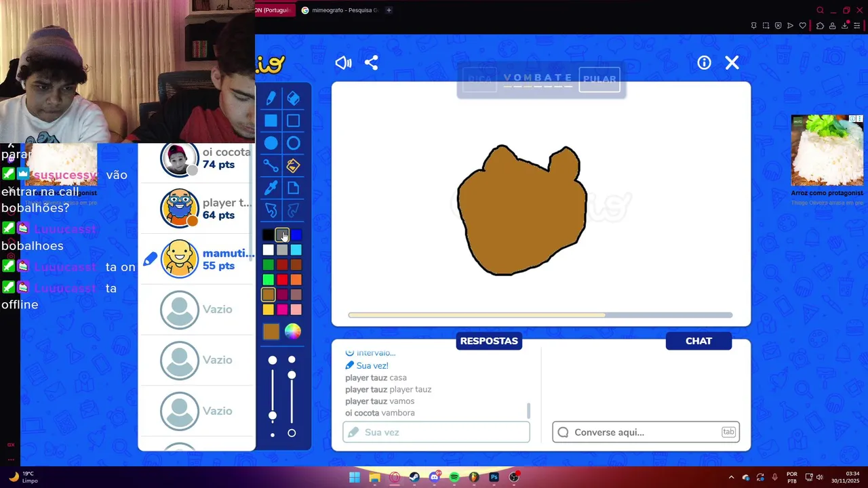Click the current brown color preview
The width and height of the screenshot is (868, 488).
click(x=271, y=331)
